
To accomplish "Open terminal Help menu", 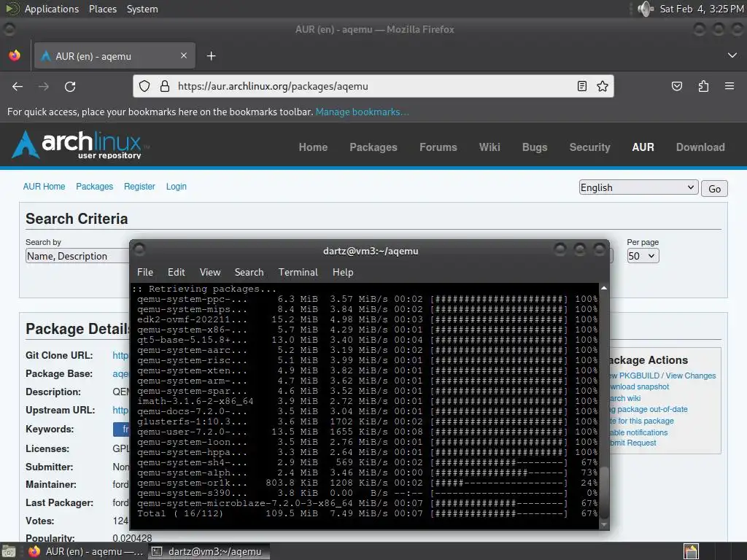I will point(343,272).
